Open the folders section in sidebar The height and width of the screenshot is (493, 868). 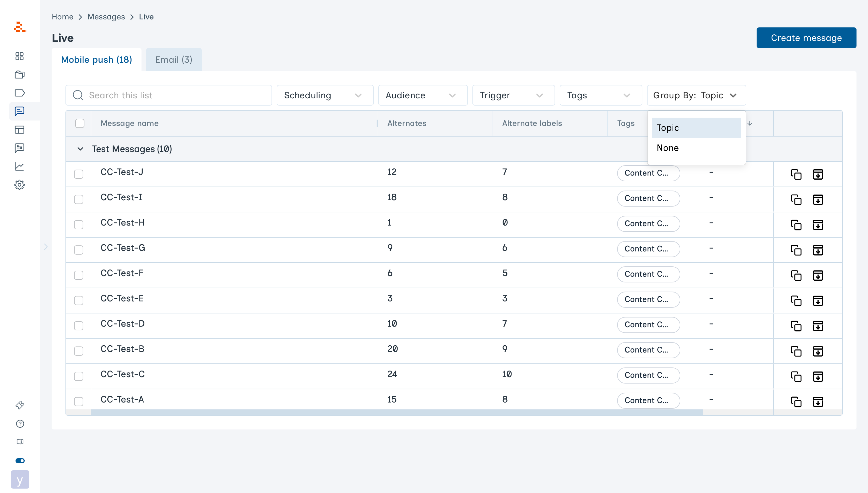(x=20, y=74)
